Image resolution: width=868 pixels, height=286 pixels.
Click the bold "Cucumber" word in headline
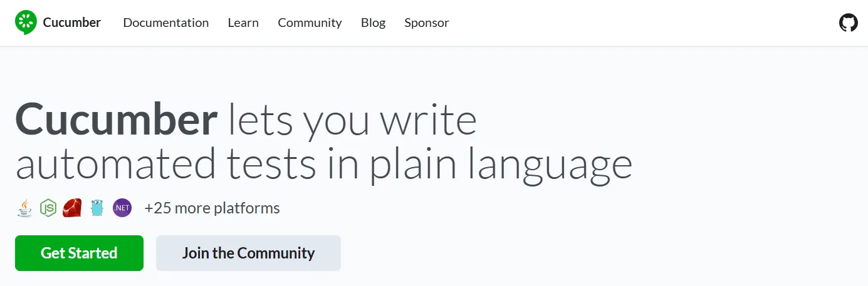(x=117, y=121)
